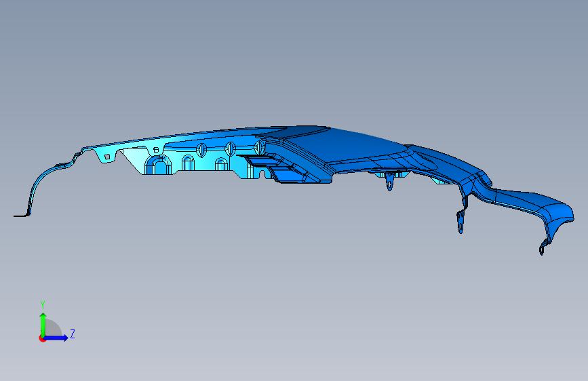Click the blue Z axis arrow
Screen dimensions: 588x381
(x=56, y=338)
